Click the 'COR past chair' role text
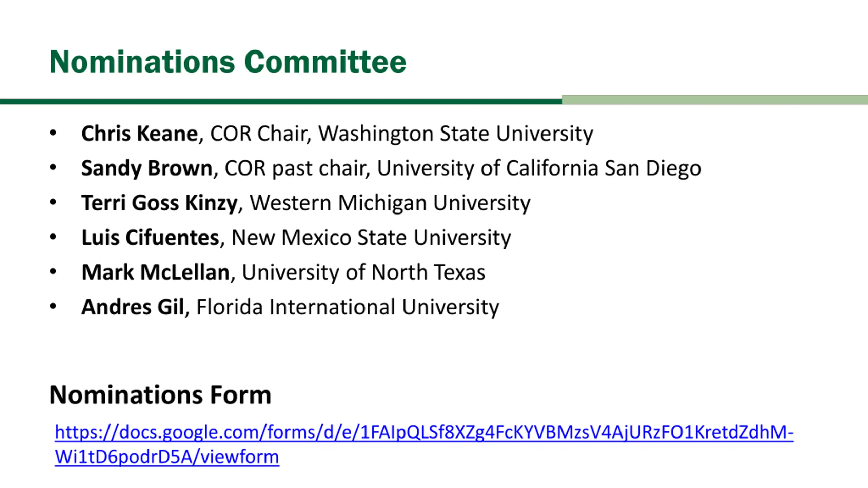The width and height of the screenshot is (868, 488). pos(296,168)
